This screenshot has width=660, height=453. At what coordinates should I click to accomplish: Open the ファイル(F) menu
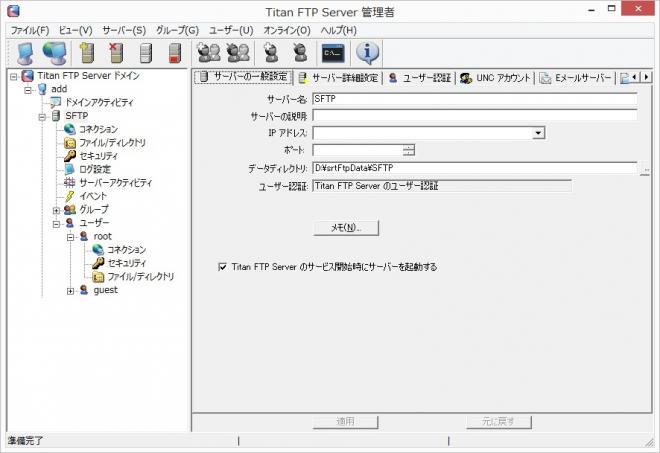point(29,30)
